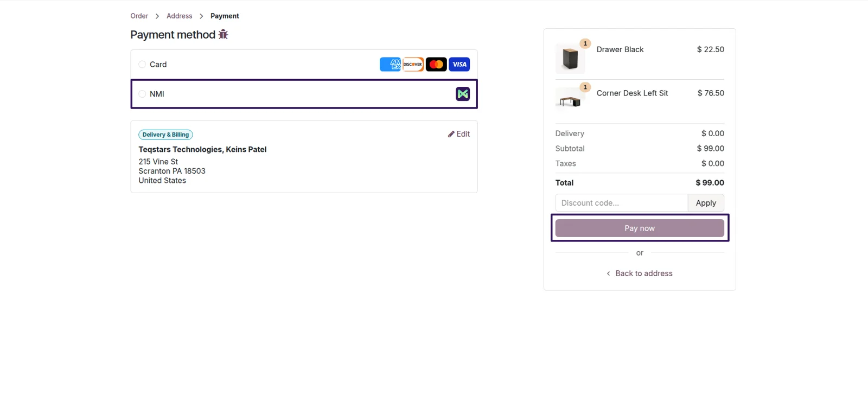This screenshot has width=868, height=407.
Task: Click the Payment breadcrumb label
Action: click(225, 16)
